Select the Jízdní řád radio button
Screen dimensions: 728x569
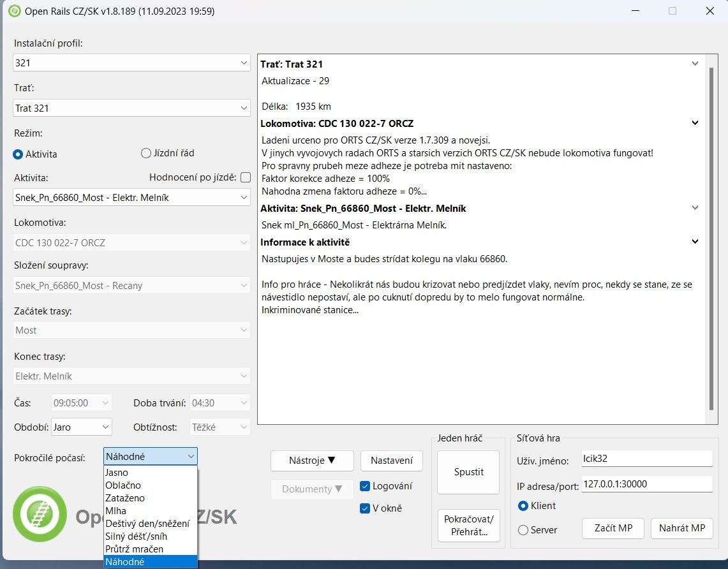pos(145,153)
